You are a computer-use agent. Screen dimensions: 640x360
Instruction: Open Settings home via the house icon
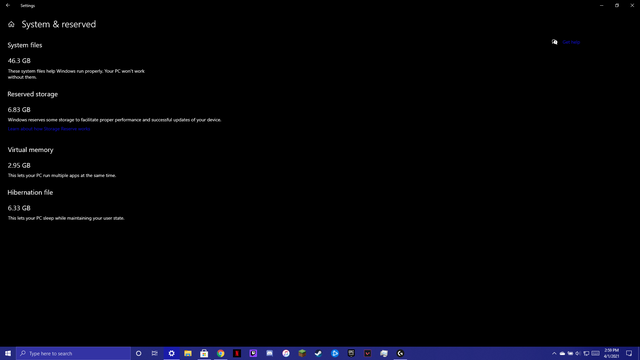pos(11,24)
